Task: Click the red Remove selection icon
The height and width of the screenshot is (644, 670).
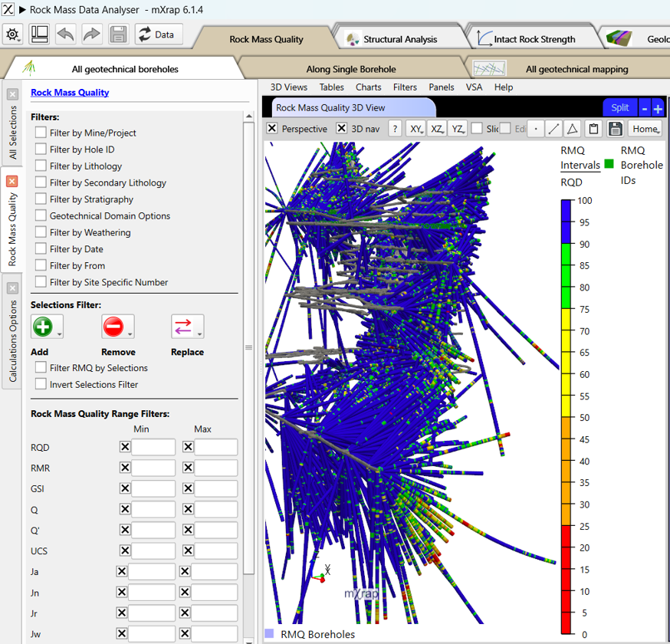Action: (113, 327)
